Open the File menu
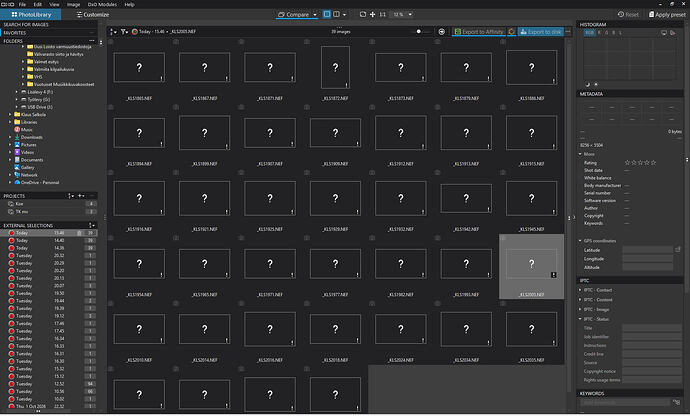The image size is (690, 416). [22, 4]
